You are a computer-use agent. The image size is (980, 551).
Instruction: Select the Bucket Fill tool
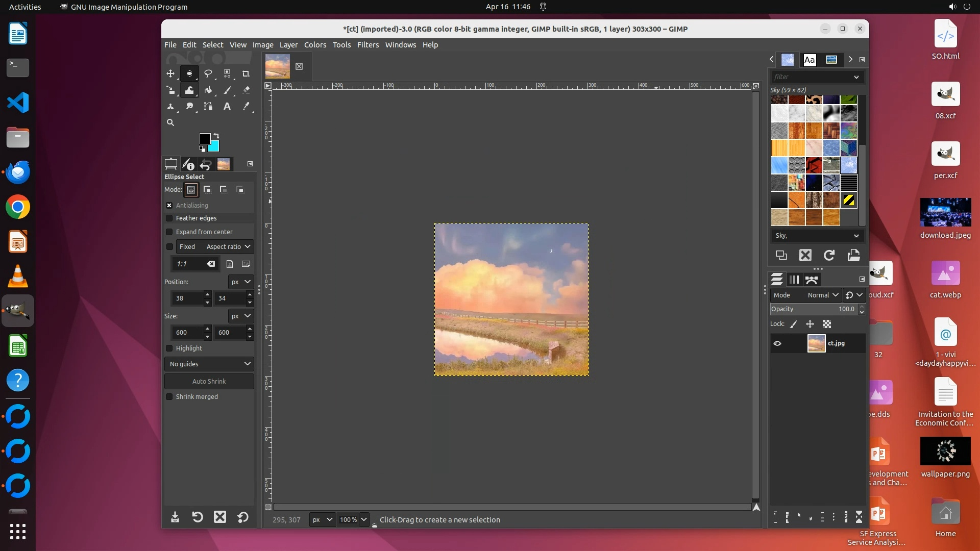coord(208,90)
